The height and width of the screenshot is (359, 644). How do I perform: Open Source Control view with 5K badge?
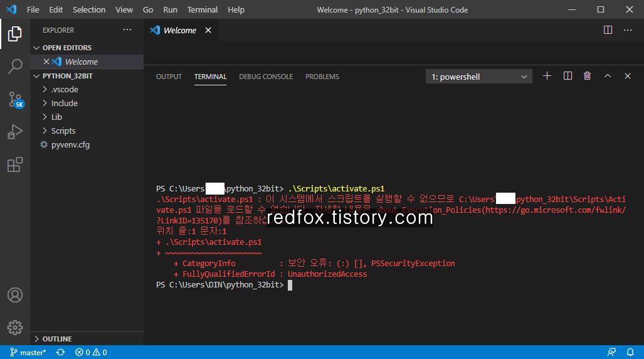click(15, 100)
